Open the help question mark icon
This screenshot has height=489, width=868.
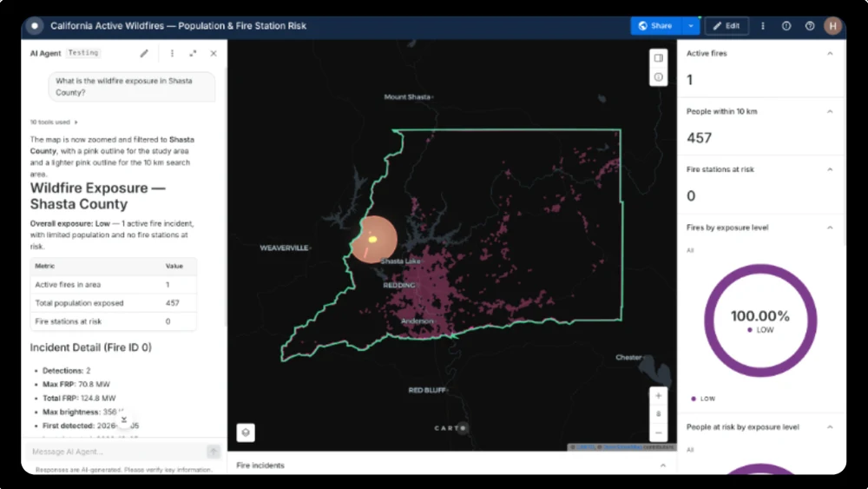pos(809,25)
